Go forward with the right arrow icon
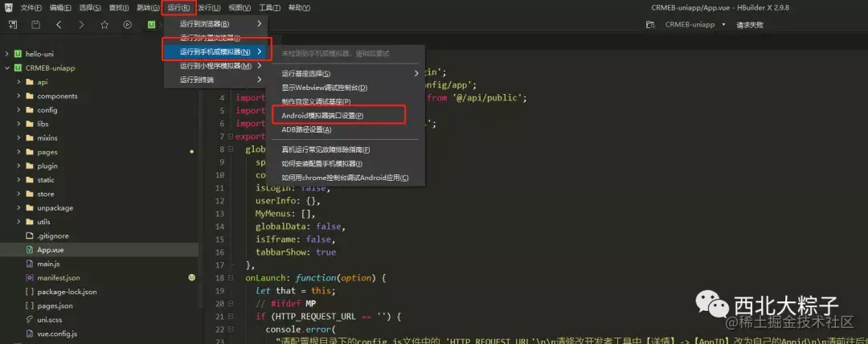Image resolution: width=868 pixels, height=344 pixels. pyautogui.click(x=81, y=25)
